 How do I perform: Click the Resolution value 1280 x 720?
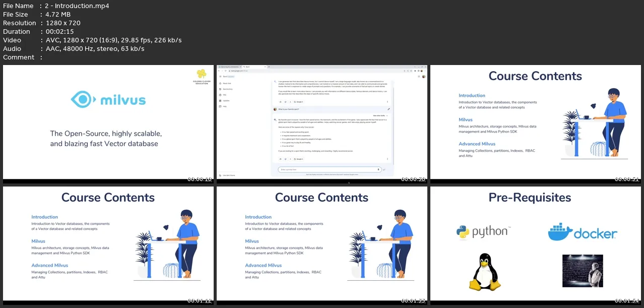[x=62, y=23]
